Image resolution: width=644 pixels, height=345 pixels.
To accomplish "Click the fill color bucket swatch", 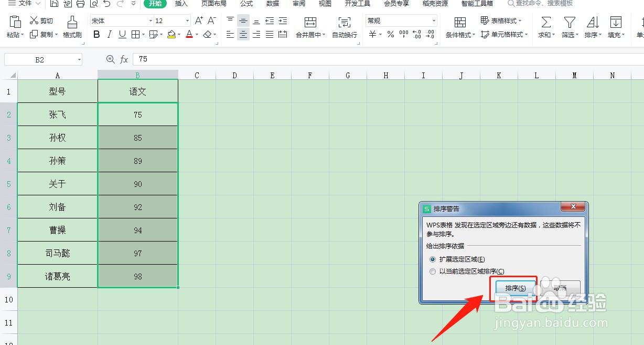I will [x=171, y=35].
